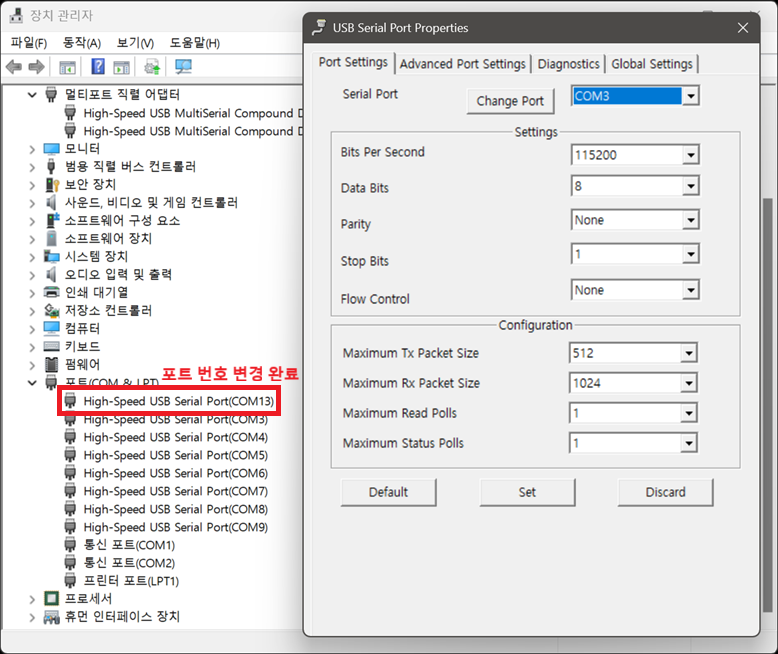
Task: Click the scan for hardware changes icon
Action: click(x=183, y=67)
